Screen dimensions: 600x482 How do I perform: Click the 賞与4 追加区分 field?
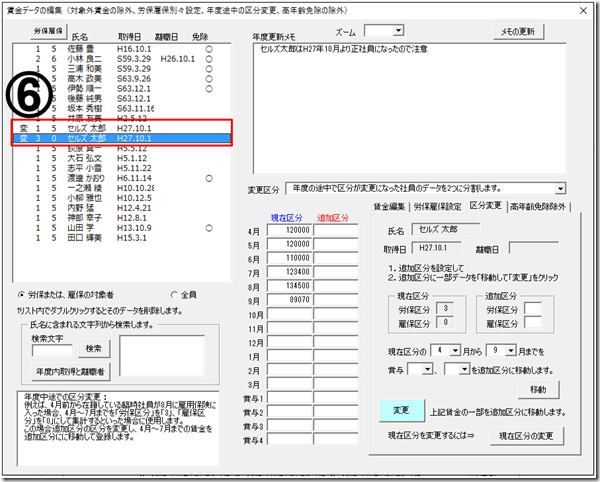tap(336, 439)
